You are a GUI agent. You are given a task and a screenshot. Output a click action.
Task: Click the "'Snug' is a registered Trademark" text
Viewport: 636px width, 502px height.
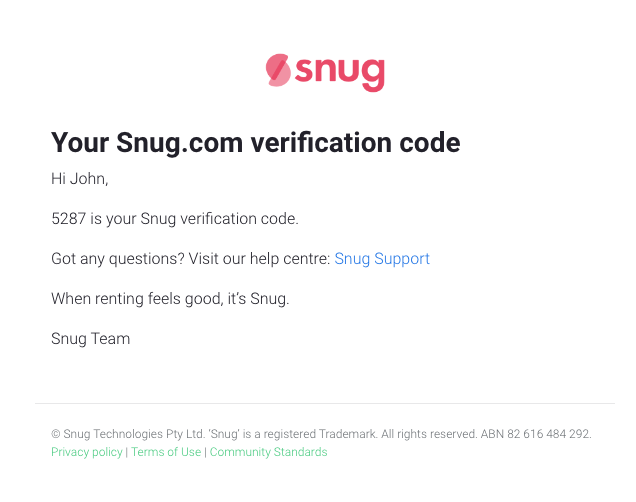[x=293, y=434]
